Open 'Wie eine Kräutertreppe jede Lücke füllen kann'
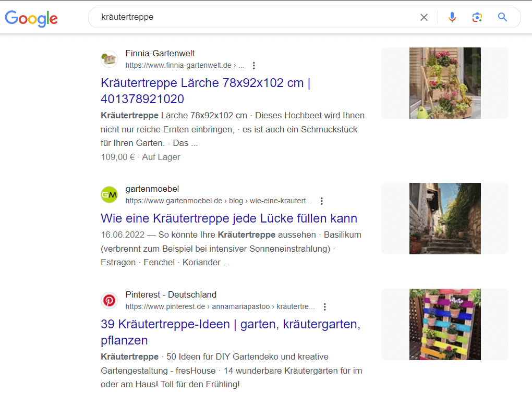 [228, 218]
